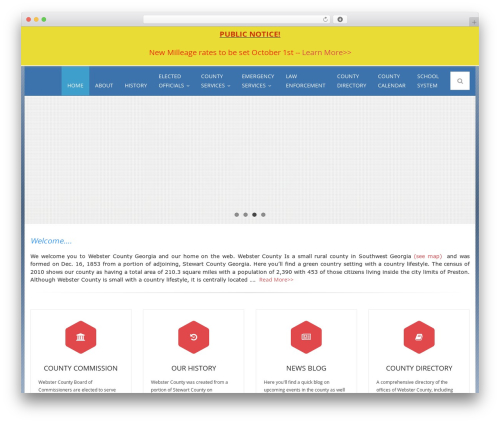Viewport: 500px width, 423px height.
Task: Click the Millage rates Learn More link
Action: pyautogui.click(x=326, y=52)
